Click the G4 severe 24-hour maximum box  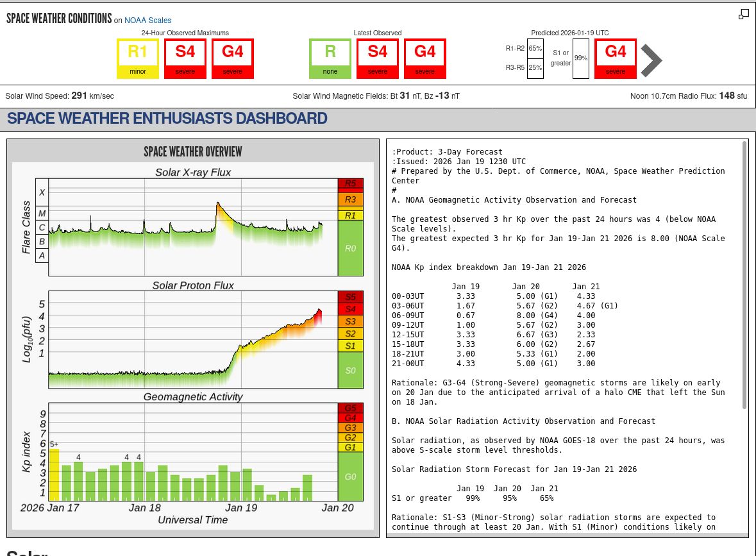point(232,59)
